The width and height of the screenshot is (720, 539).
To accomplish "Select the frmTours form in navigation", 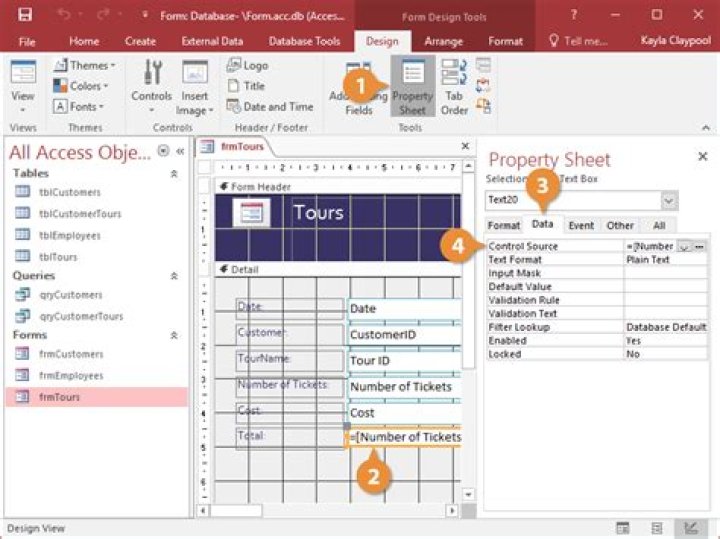I will tap(96, 397).
